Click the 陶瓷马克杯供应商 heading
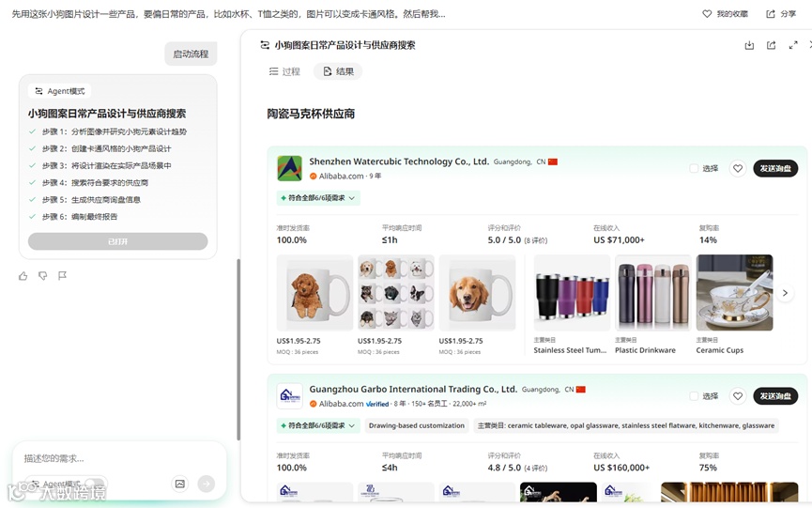The image size is (812, 508). (x=311, y=114)
